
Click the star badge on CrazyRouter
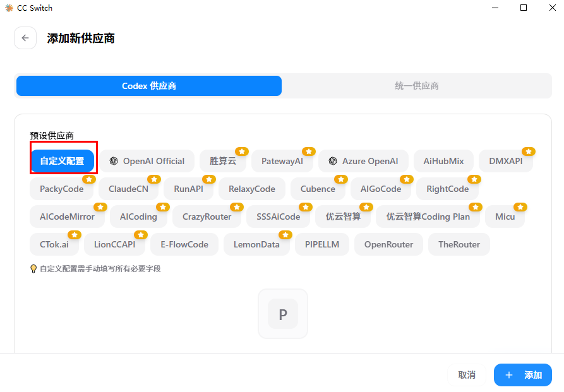[237, 207]
